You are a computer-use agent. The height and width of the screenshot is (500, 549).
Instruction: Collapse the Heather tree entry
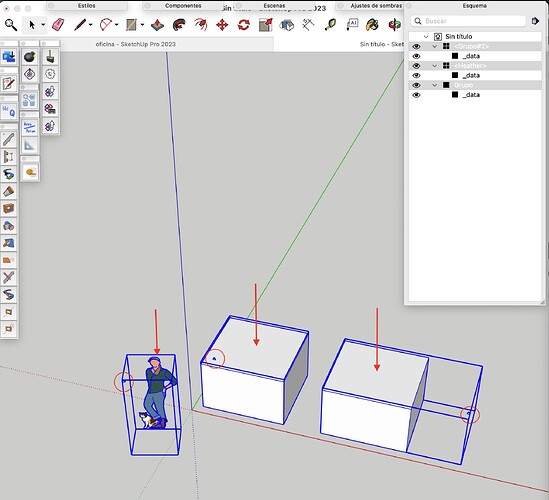click(x=435, y=66)
